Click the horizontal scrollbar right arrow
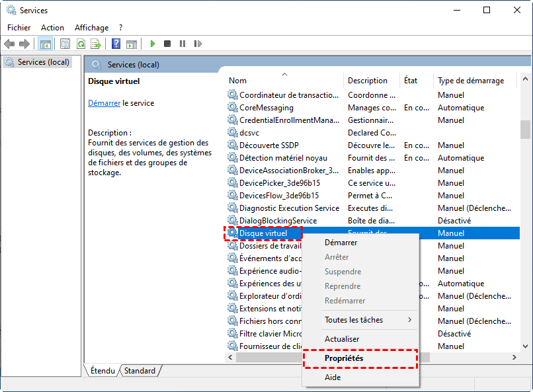The width and height of the screenshot is (533, 392). (x=514, y=358)
